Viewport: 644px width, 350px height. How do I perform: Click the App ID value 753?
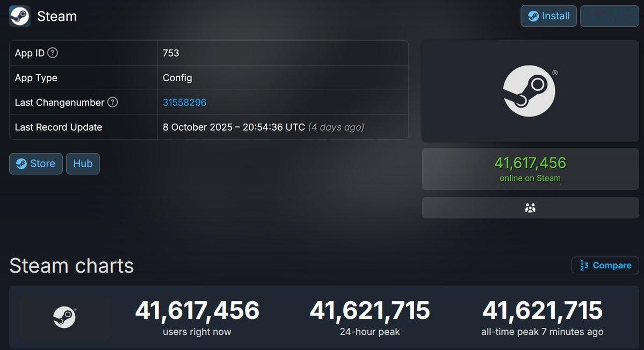[x=171, y=53]
